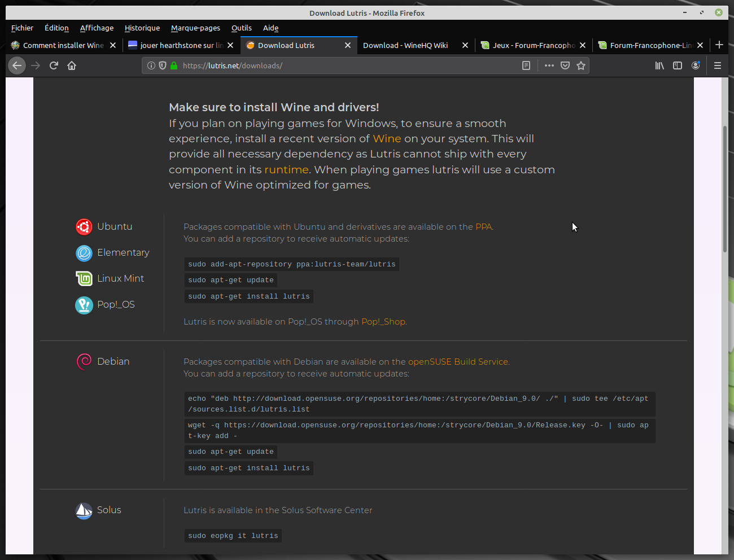
Task: Switch to the Download - WineHQ Wiki tab
Action: click(405, 45)
